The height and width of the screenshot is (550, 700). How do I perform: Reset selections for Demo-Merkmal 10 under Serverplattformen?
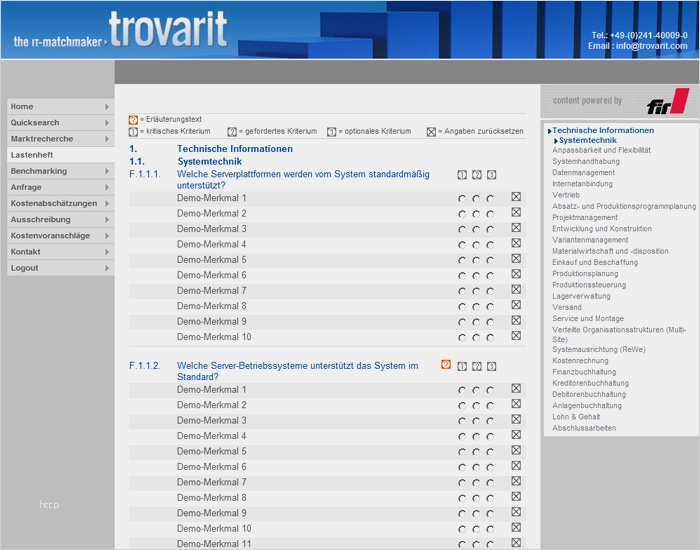(516, 336)
